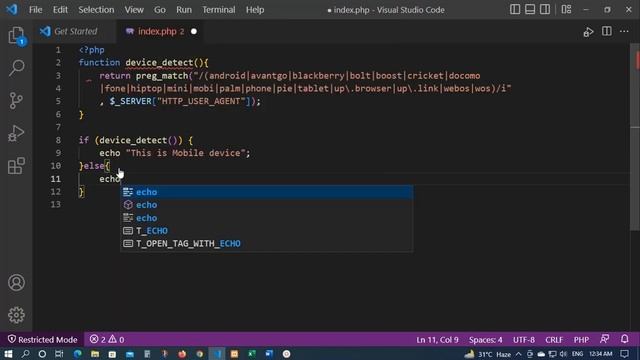640x360 pixels.
Task: Click the taskbar clock showing 12:34 AM
Action: point(600,354)
